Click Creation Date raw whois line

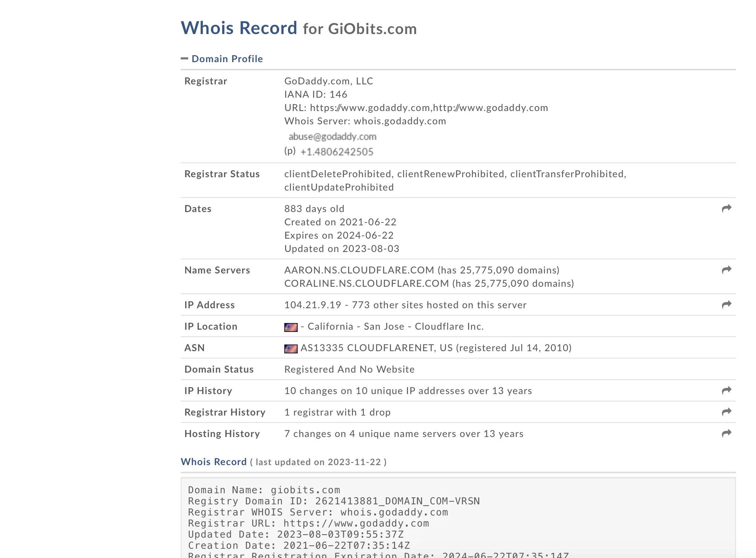[299, 545]
